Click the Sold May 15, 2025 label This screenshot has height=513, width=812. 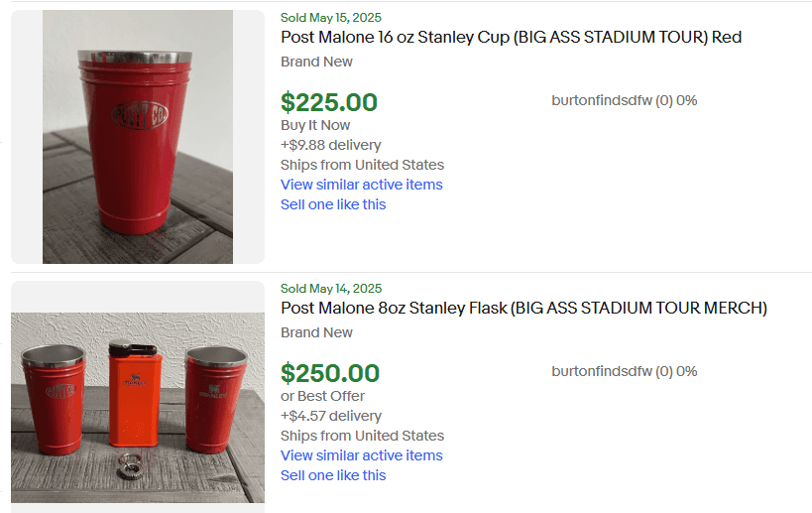click(330, 18)
